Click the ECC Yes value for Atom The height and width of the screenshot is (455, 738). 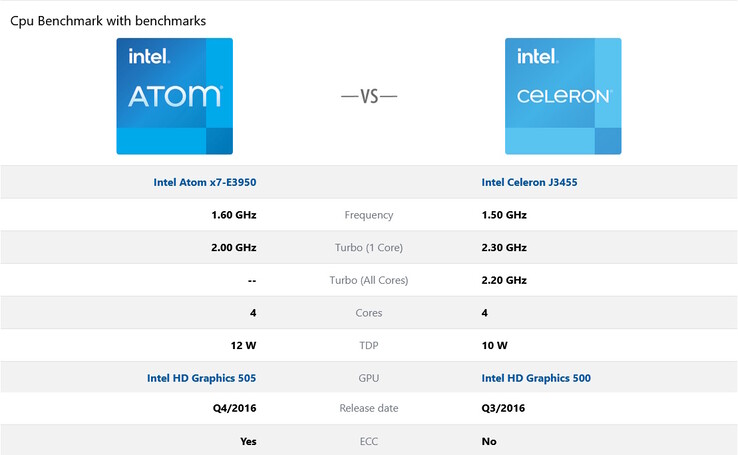(x=248, y=440)
